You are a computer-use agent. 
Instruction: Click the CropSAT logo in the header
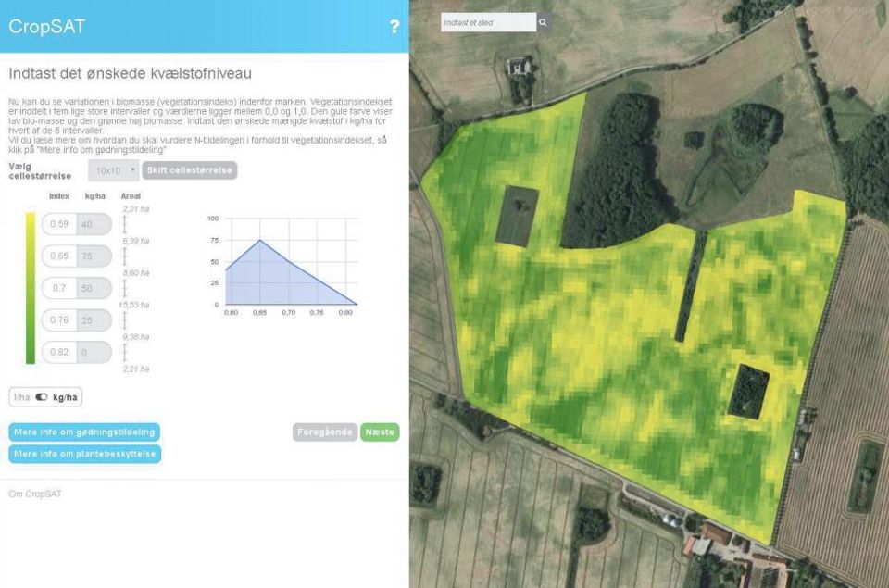46,26
